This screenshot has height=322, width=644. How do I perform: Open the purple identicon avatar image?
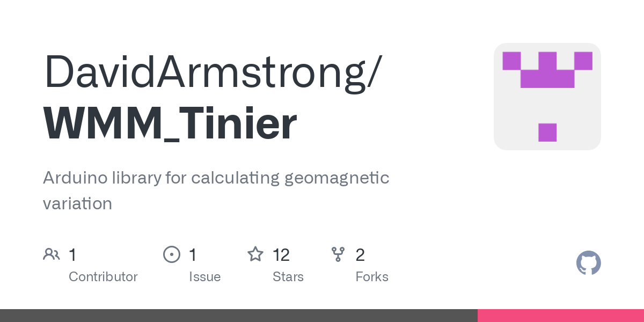tap(547, 97)
